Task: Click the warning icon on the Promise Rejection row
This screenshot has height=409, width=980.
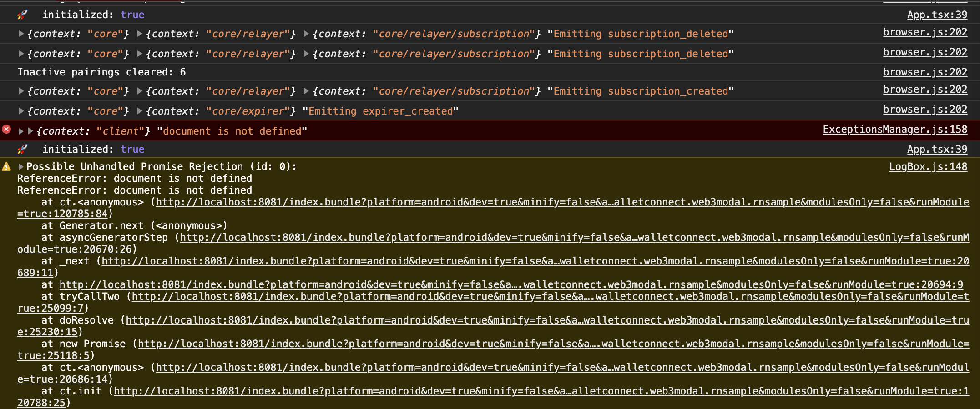Action: [6, 166]
